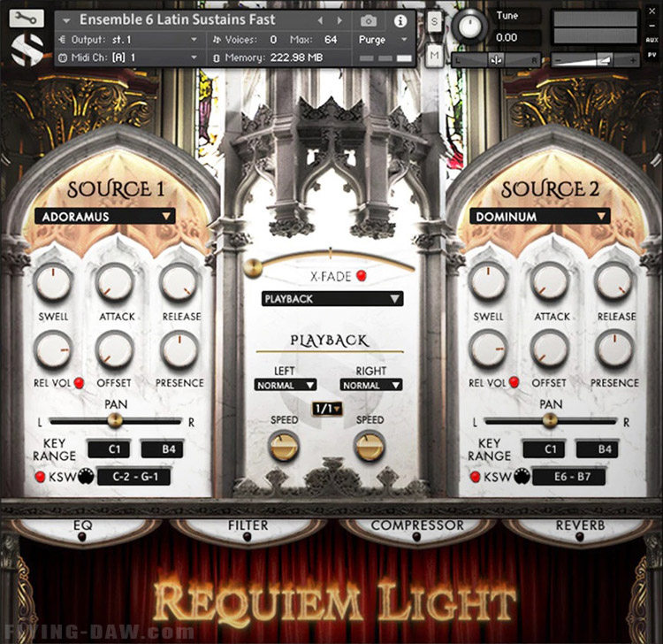Viewport: 663px width, 644px height.
Task: Open the 1/1 speed ratio dropdown
Action: pyautogui.click(x=327, y=409)
